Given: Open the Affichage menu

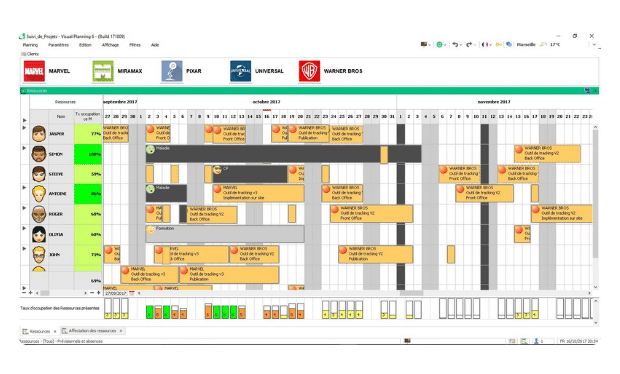Looking at the screenshot, I should pyautogui.click(x=110, y=45).
